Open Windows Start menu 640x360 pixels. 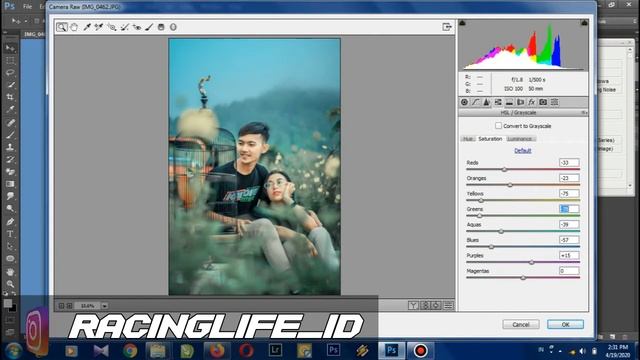[x=13, y=351]
